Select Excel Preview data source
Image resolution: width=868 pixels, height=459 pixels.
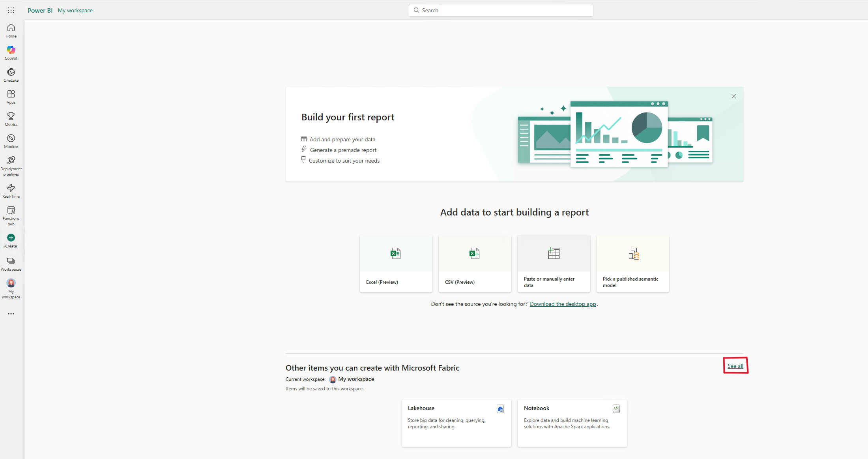point(396,263)
